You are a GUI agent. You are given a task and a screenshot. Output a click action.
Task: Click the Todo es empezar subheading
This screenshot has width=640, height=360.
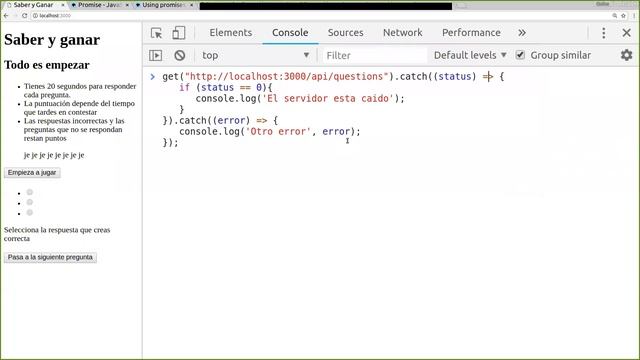pos(47,65)
